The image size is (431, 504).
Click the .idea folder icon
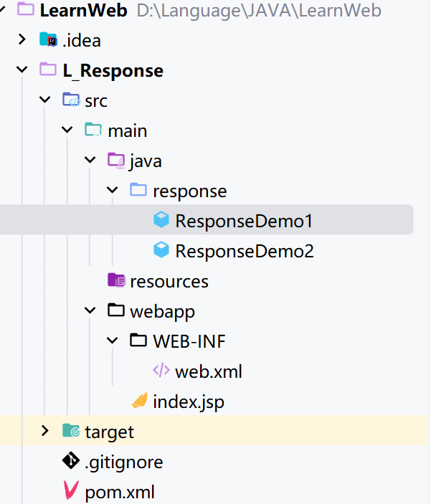coord(48,40)
